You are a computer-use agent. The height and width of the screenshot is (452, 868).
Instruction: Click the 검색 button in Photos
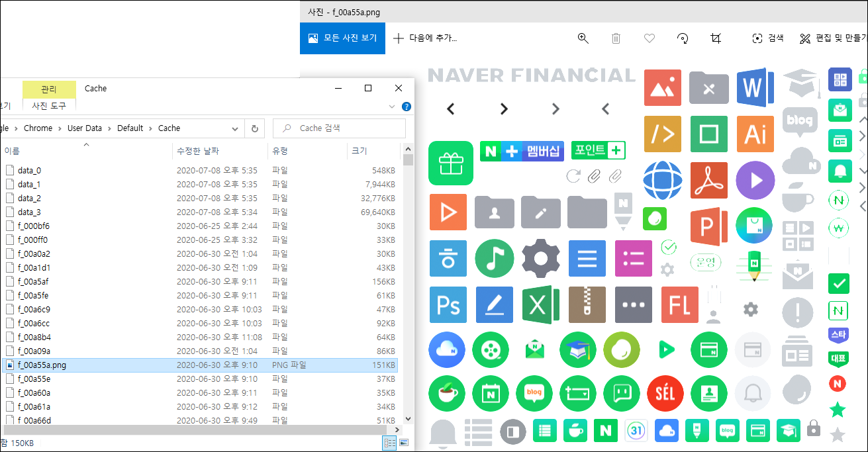click(768, 38)
